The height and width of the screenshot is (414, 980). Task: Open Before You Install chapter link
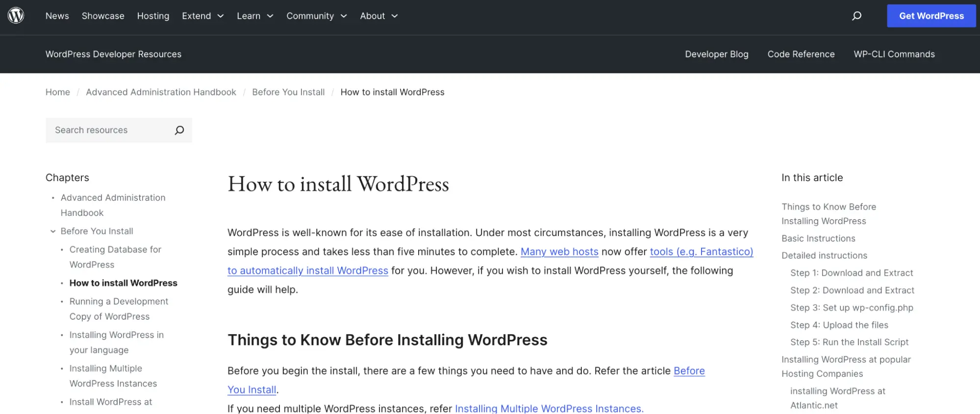click(97, 231)
